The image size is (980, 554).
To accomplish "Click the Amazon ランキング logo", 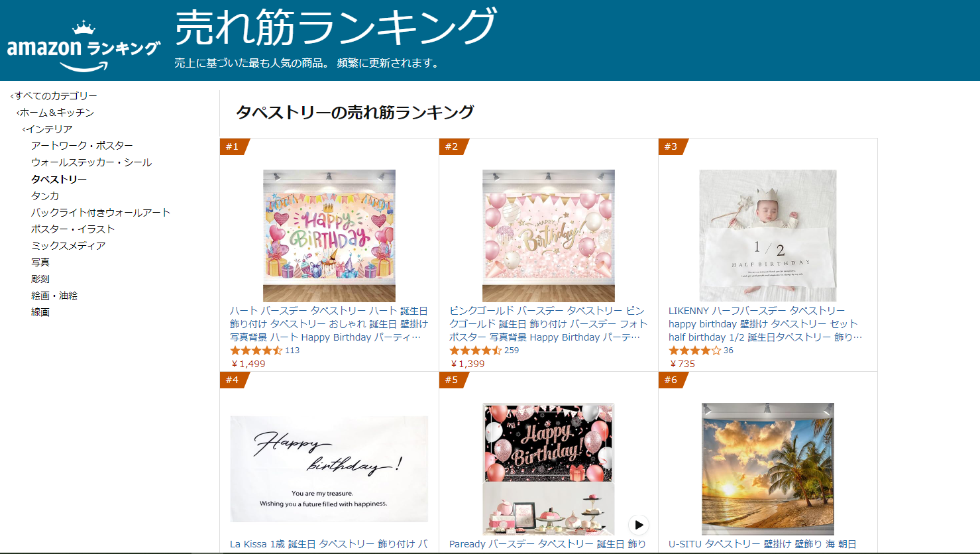I will pos(83,46).
